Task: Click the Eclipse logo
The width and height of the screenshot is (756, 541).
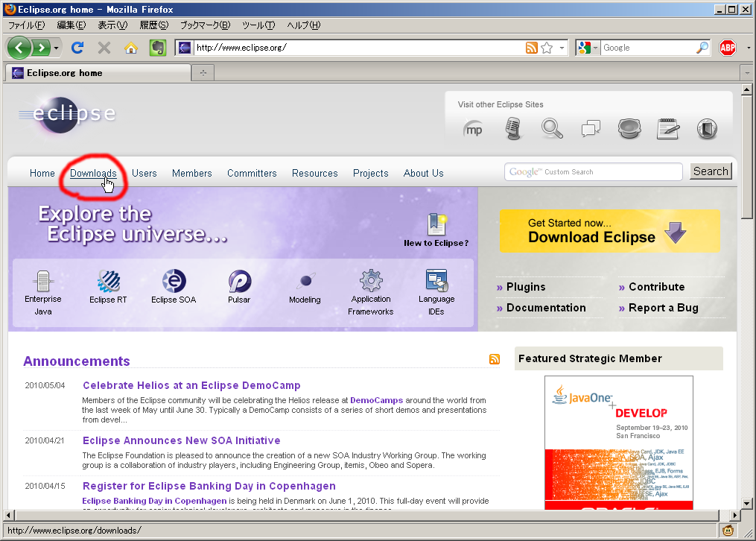Action: click(x=68, y=114)
